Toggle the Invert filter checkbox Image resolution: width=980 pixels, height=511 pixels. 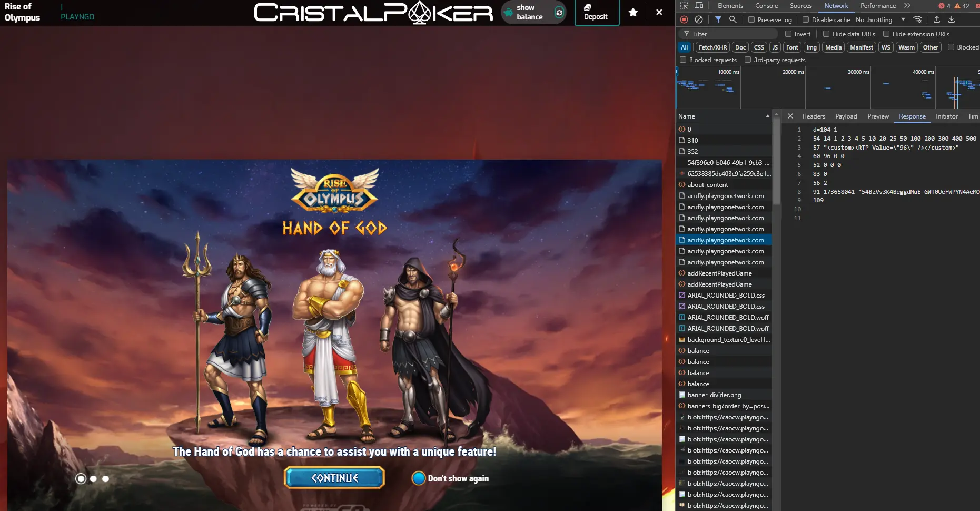(x=788, y=34)
